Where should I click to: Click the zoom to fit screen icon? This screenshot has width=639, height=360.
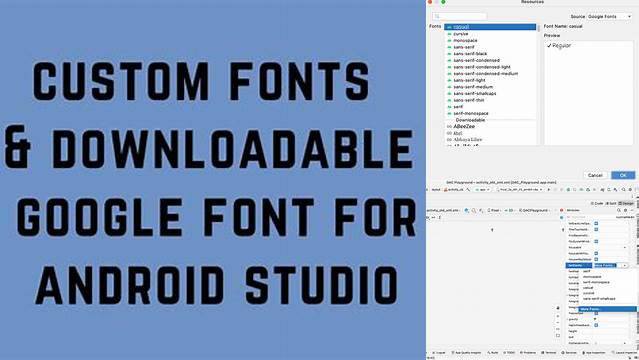[558, 336]
